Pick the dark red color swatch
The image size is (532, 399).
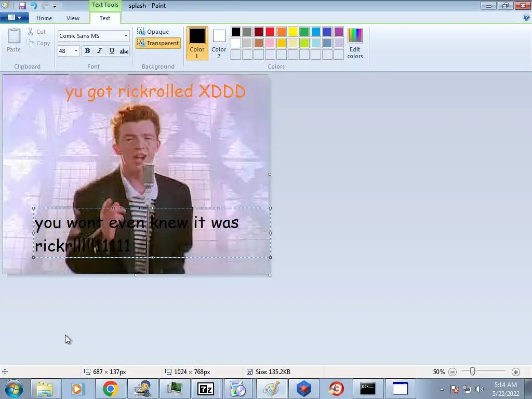click(x=259, y=32)
